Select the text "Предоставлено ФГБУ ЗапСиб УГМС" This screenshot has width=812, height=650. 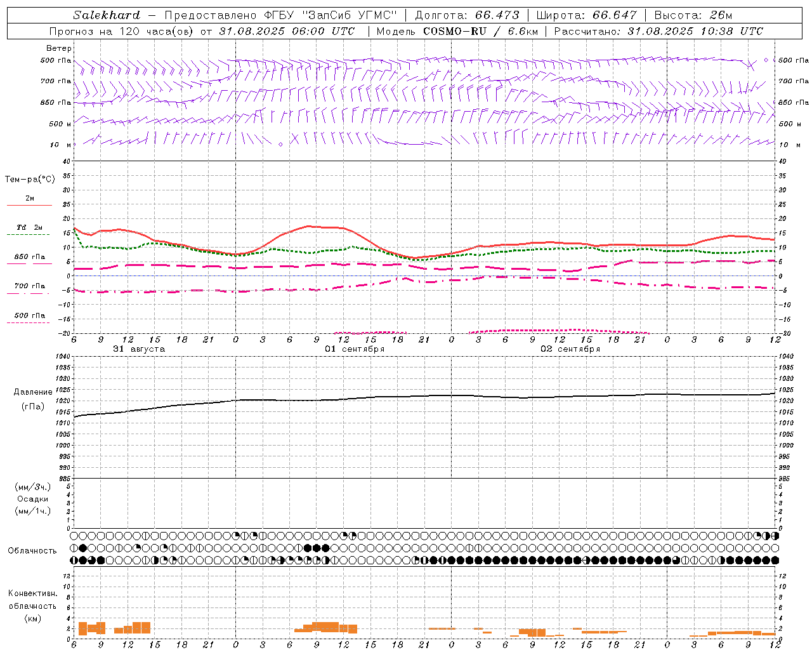[x=281, y=15]
